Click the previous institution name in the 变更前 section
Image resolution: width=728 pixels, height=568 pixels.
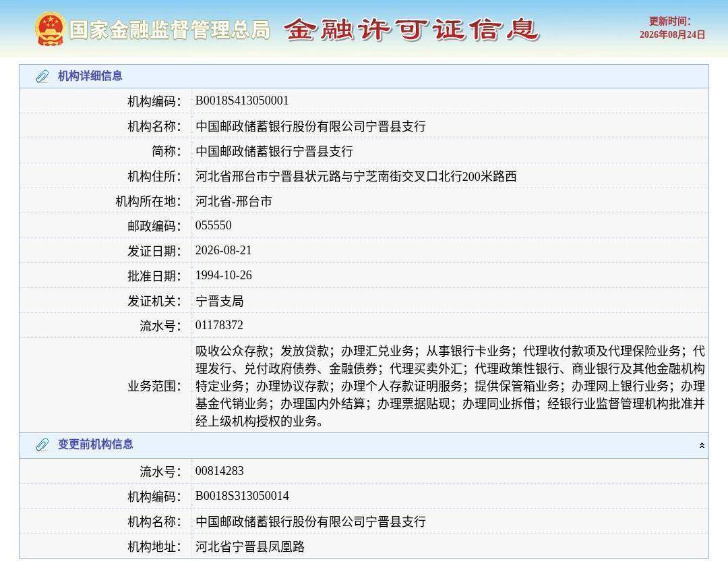coord(311,521)
